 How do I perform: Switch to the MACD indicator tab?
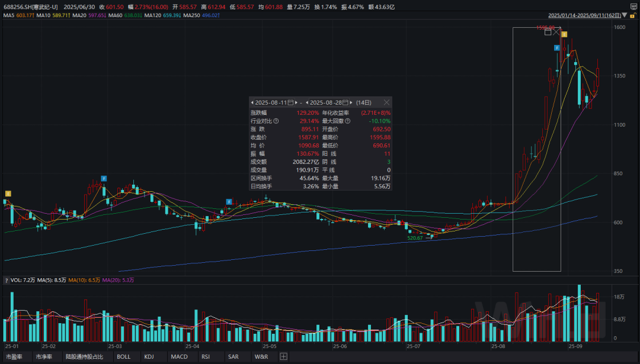point(179,357)
